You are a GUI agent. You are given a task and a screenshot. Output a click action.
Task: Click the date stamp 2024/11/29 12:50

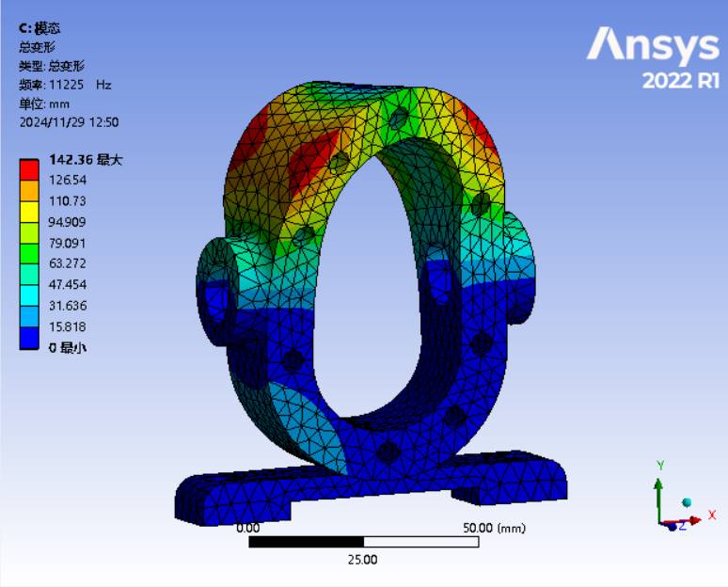pyautogui.click(x=69, y=122)
